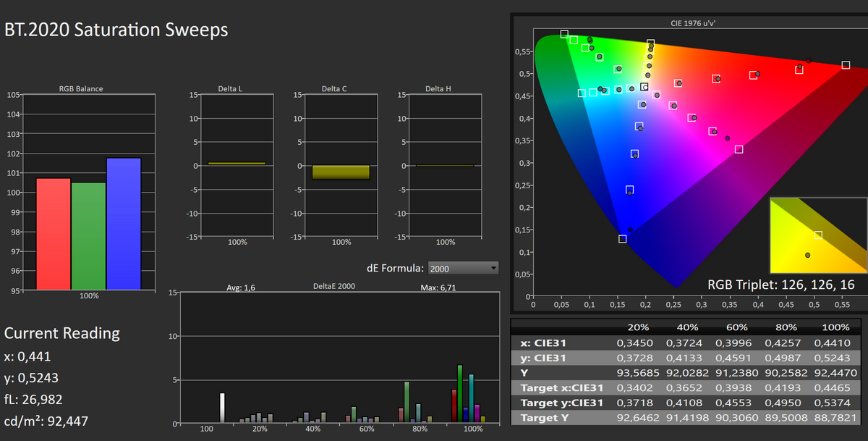The width and height of the screenshot is (868, 441).
Task: Click the 'BT.2020 Saturation Sweeps' title
Action: click(116, 30)
